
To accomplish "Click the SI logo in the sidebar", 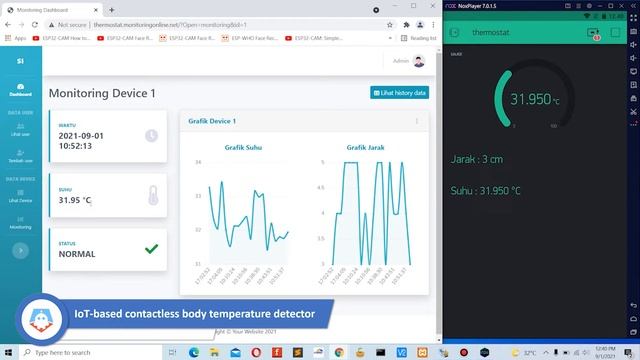I will (x=20, y=61).
